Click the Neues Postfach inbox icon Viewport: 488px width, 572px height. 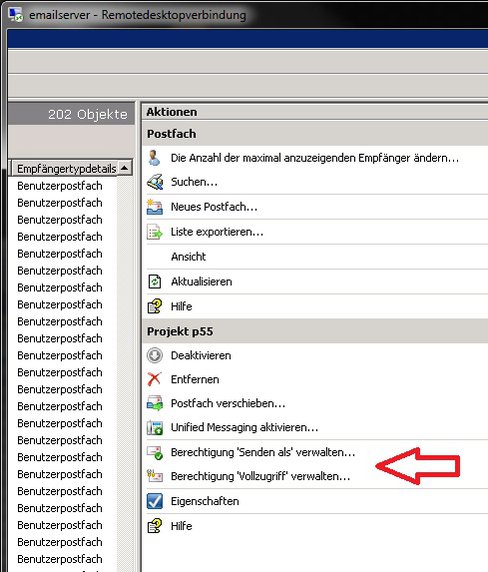155,207
